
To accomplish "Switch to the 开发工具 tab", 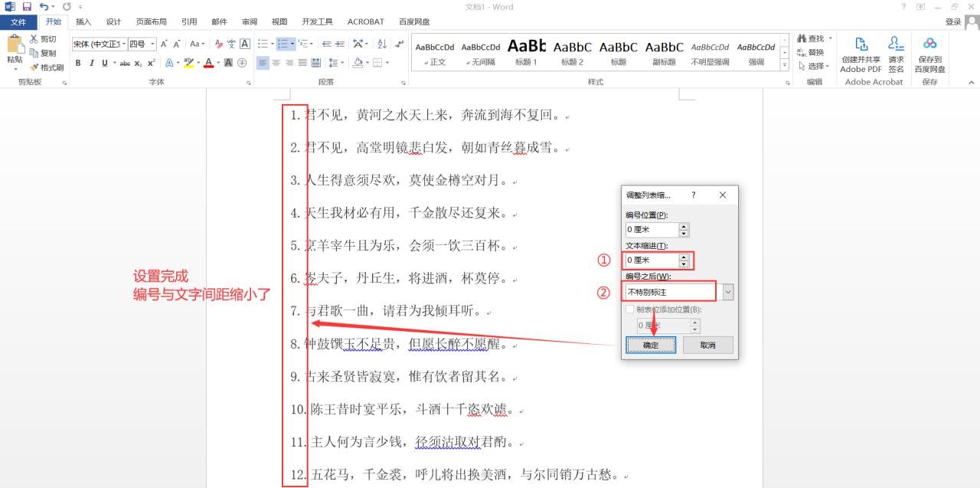I will point(317,21).
